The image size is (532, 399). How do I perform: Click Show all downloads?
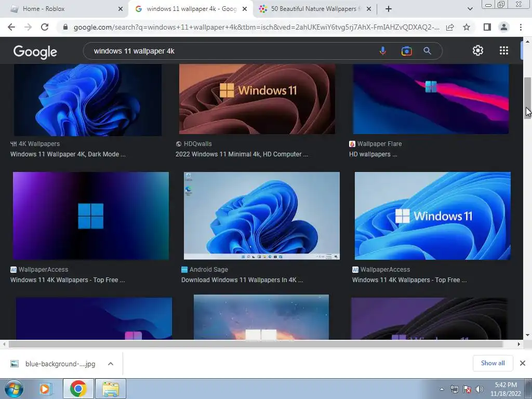click(x=493, y=363)
